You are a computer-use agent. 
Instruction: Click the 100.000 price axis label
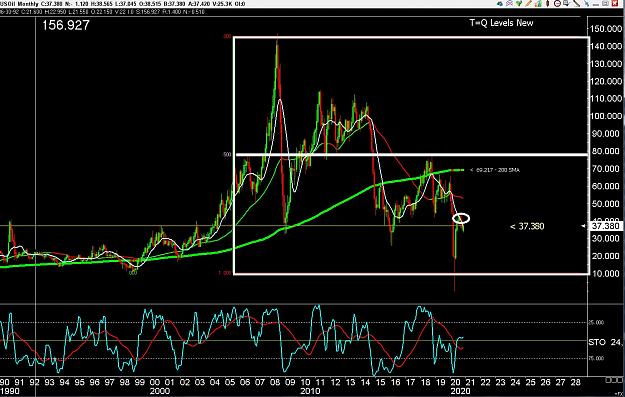(605, 116)
